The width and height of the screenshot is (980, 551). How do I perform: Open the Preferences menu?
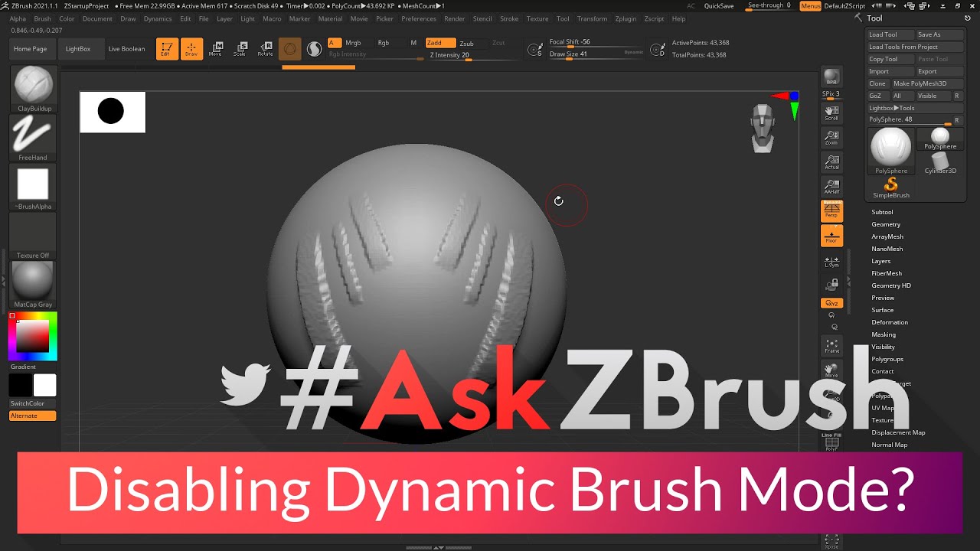click(419, 18)
